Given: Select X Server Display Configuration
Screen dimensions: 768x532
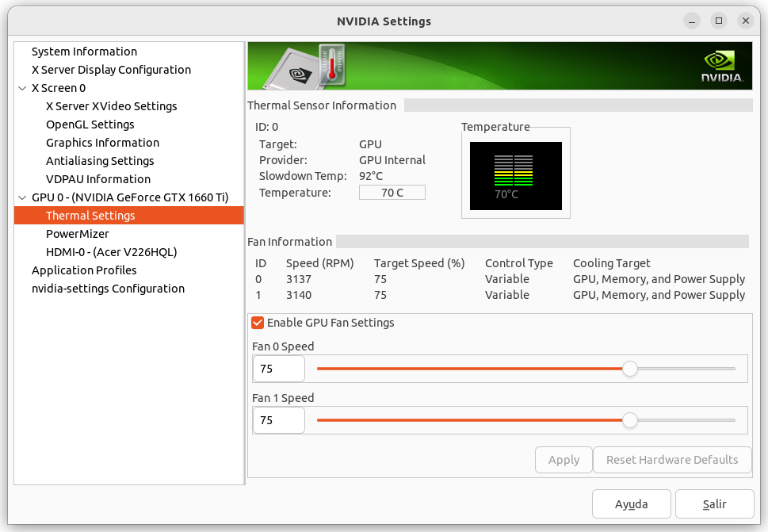Looking at the screenshot, I should (111, 70).
